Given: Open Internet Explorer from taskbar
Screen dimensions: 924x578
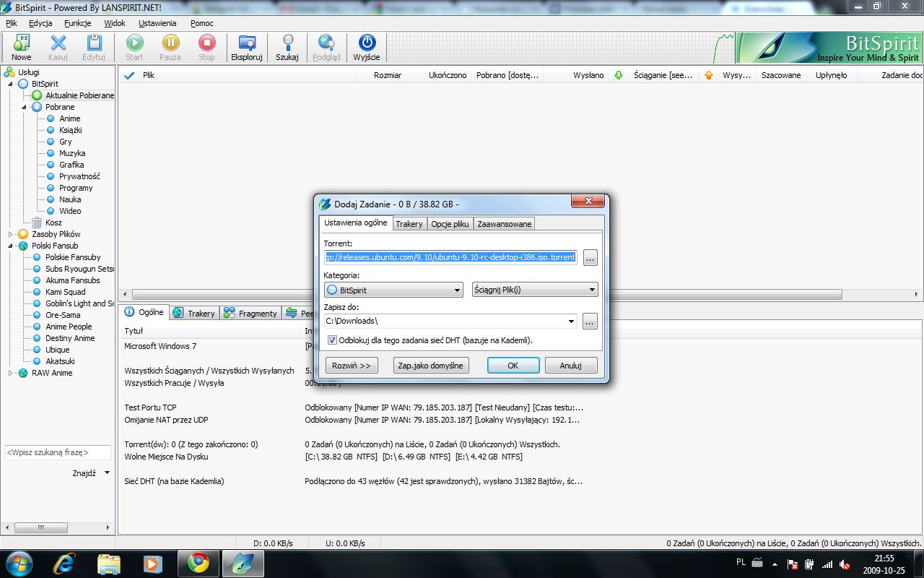Looking at the screenshot, I should (x=66, y=563).
